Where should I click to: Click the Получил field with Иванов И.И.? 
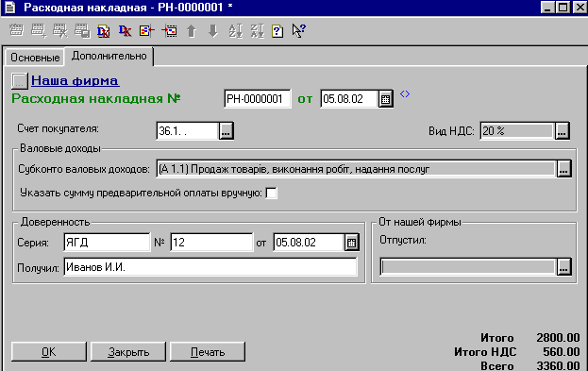pyautogui.click(x=210, y=267)
